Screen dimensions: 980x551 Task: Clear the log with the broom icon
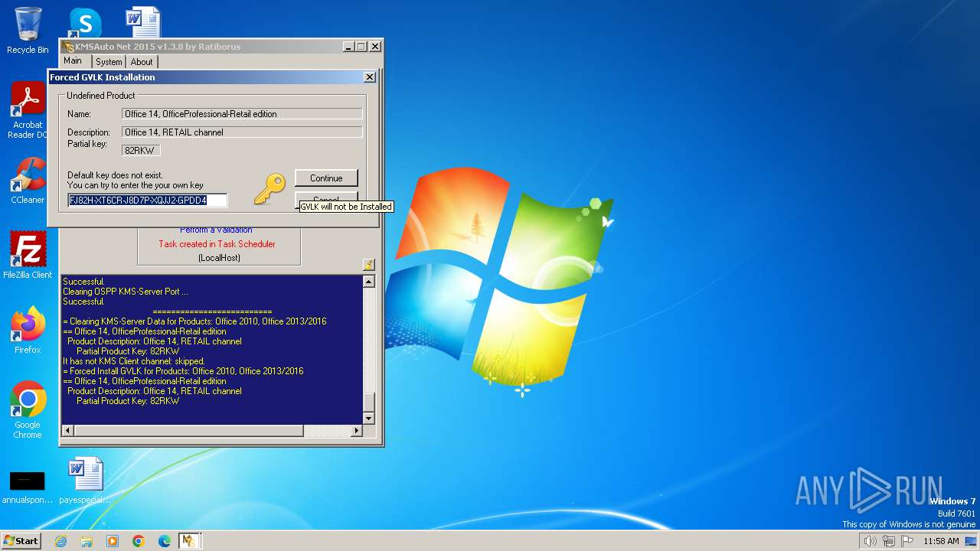click(368, 265)
